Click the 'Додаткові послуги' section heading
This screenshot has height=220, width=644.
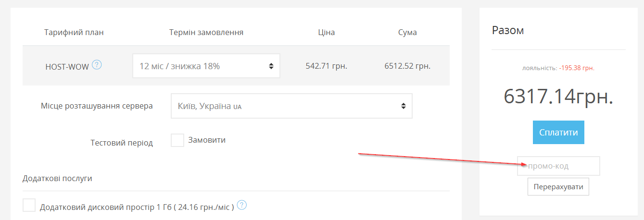pos(57,178)
